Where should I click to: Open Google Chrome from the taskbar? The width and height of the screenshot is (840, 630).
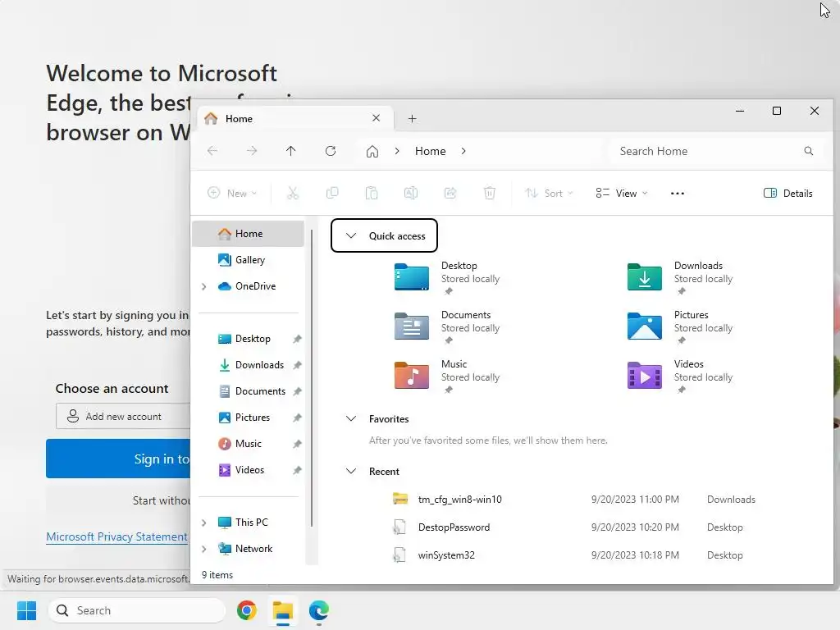[247, 610]
